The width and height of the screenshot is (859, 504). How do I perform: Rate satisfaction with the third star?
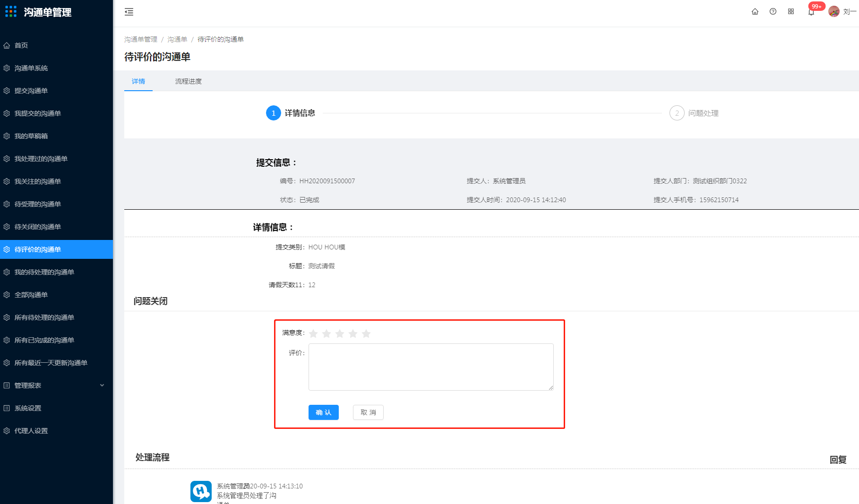[x=340, y=334]
